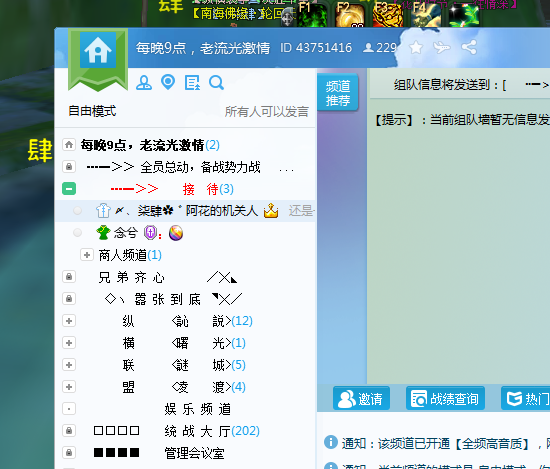Favorite the channel with the star icon
This screenshot has width=550, height=469.
416,47
